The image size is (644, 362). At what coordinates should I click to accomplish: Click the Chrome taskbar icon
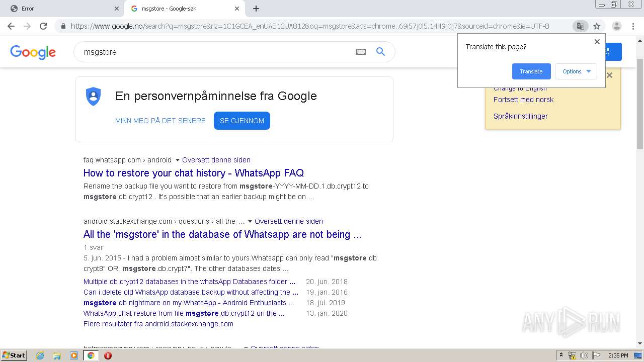click(91, 355)
